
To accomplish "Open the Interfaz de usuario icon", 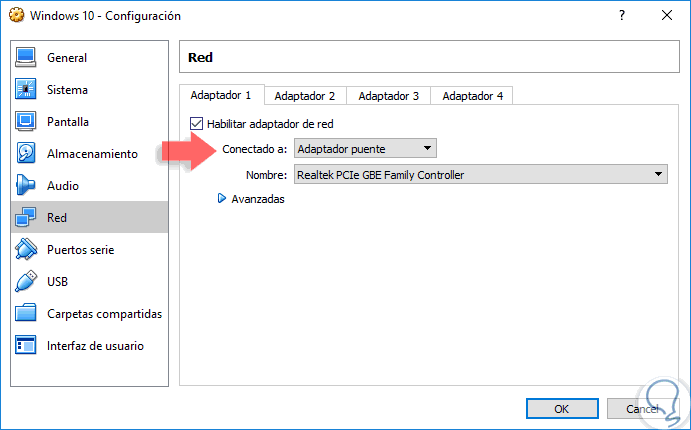I will 26,346.
